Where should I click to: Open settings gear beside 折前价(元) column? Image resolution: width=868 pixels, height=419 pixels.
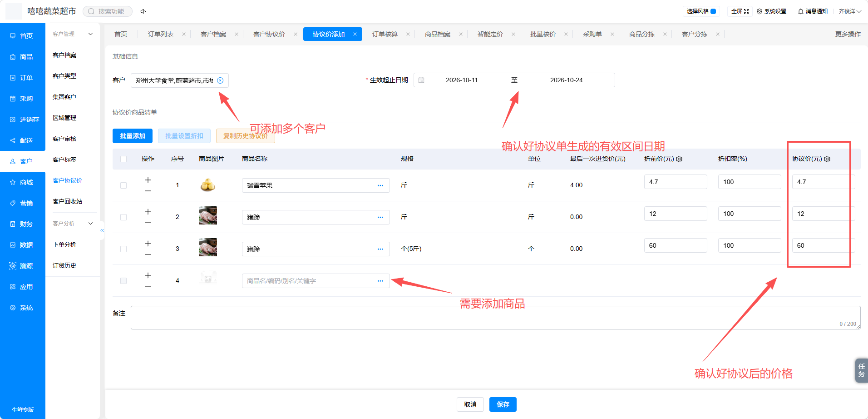pos(679,159)
